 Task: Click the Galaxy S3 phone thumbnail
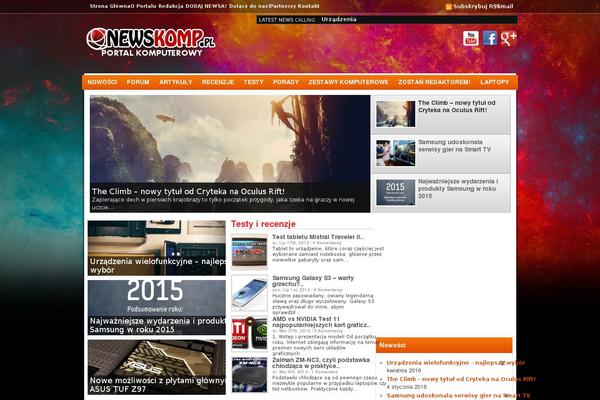pos(249,293)
